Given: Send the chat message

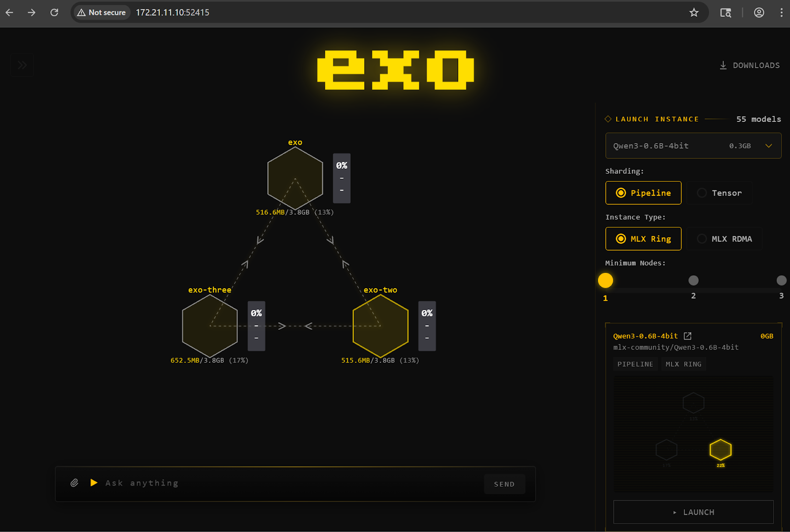Looking at the screenshot, I should [504, 484].
